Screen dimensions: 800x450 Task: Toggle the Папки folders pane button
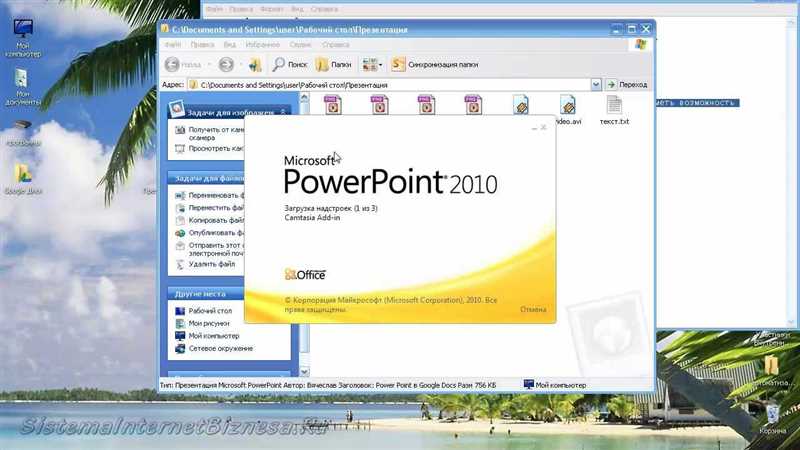point(334,64)
